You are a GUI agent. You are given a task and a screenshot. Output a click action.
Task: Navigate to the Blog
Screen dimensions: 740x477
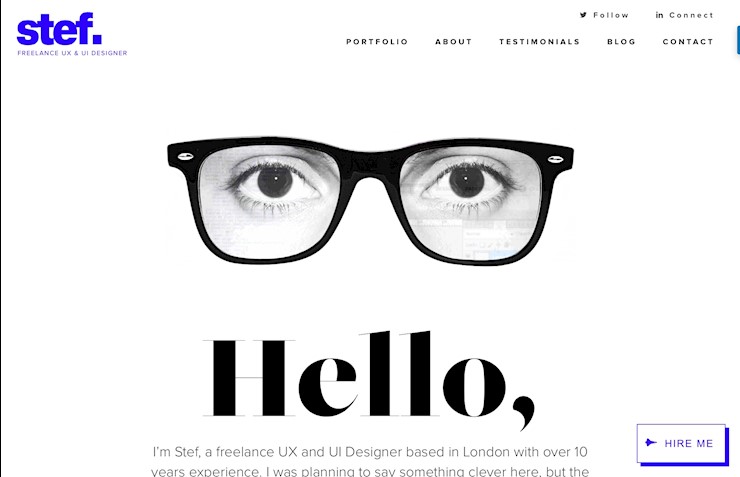point(621,42)
